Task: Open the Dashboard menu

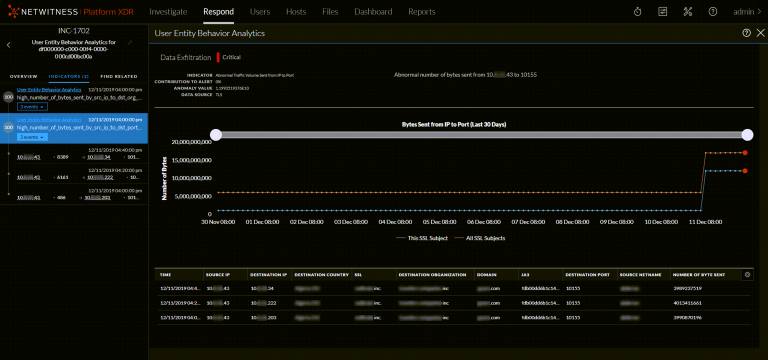Action: [373, 12]
